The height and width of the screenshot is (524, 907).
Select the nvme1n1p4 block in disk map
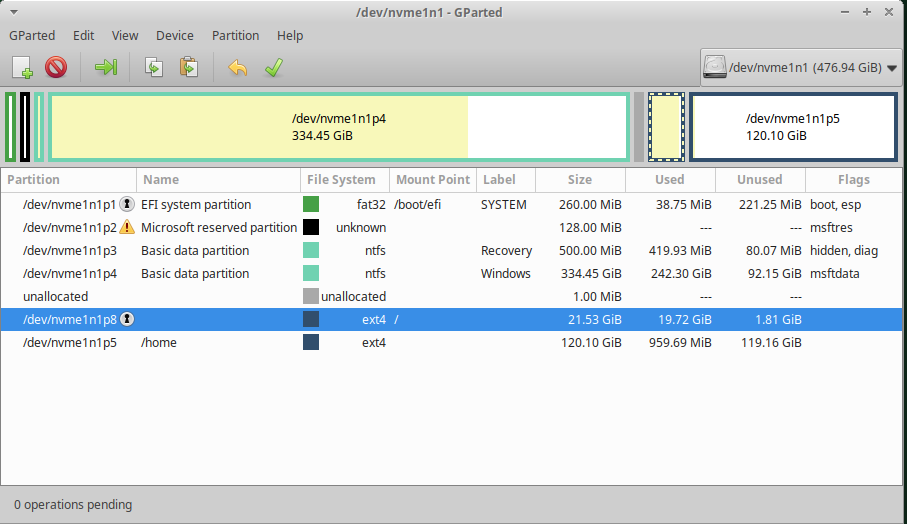click(x=339, y=126)
